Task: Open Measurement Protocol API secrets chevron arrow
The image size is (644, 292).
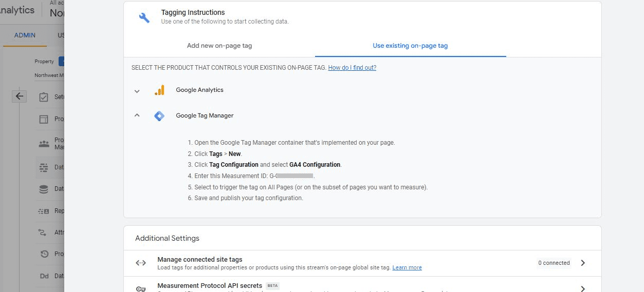Action: coord(583,288)
